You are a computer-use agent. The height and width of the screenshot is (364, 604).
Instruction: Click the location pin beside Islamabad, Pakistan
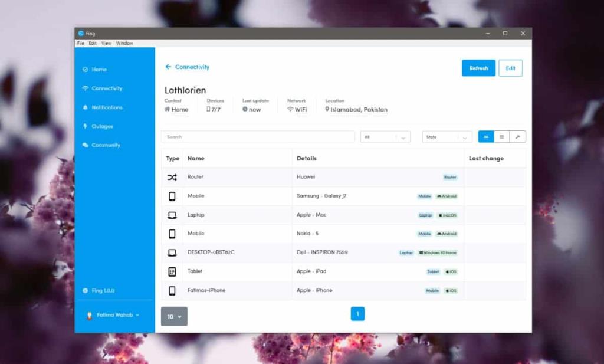pos(328,109)
